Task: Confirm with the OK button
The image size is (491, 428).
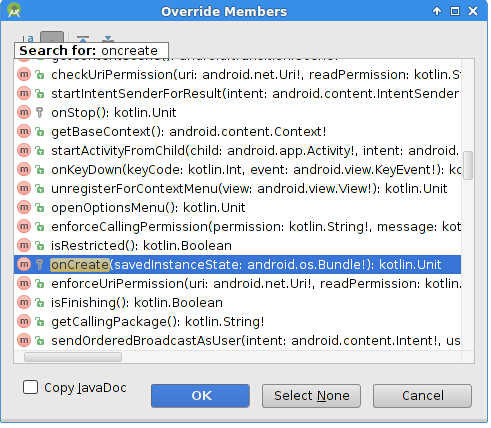Action: (x=200, y=396)
